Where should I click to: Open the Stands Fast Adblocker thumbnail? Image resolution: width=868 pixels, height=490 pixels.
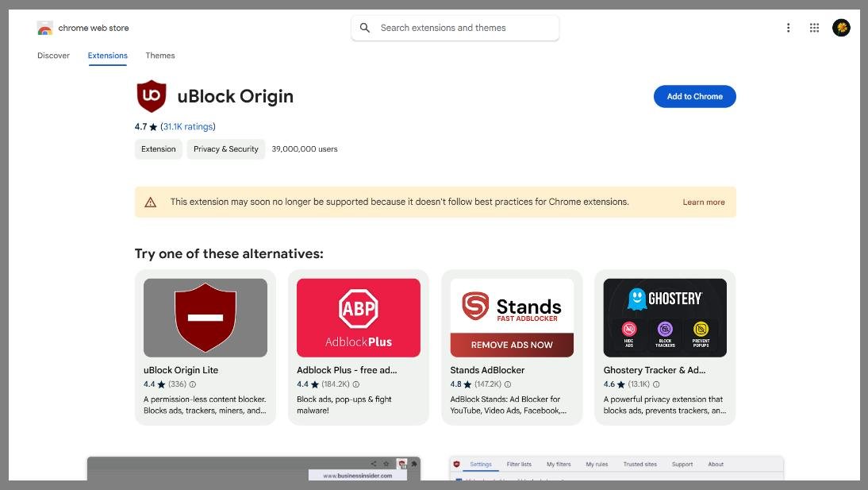tap(512, 318)
